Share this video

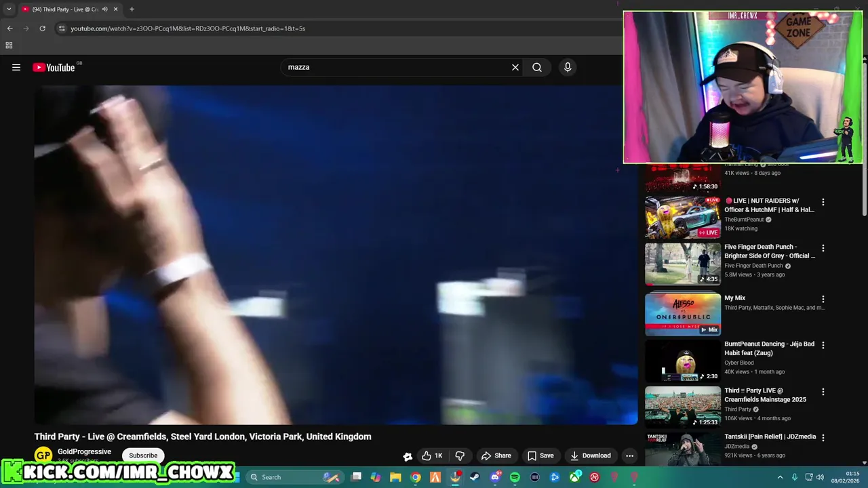pyautogui.click(x=496, y=455)
